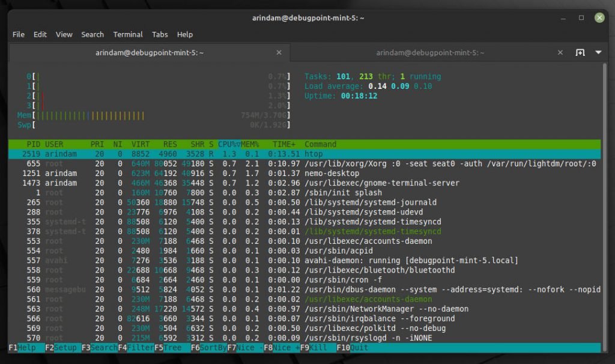Open the Terminal menu
The image size is (615, 364).
(x=127, y=34)
